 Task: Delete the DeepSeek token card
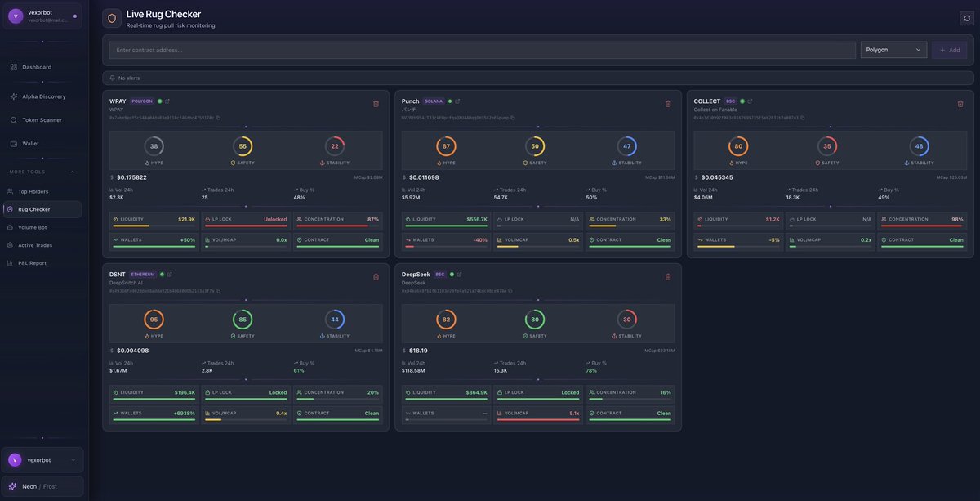[668, 277]
